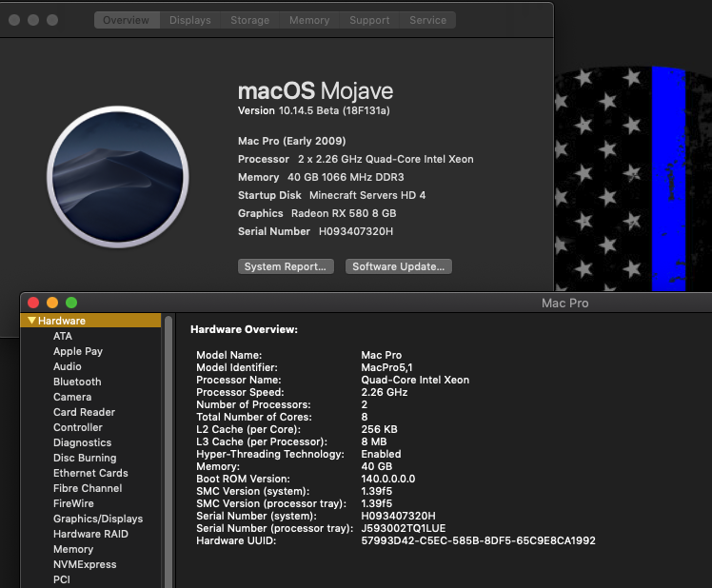This screenshot has width=712, height=588.
Task: Select Diagnostics in the sidebar
Action: click(x=82, y=442)
